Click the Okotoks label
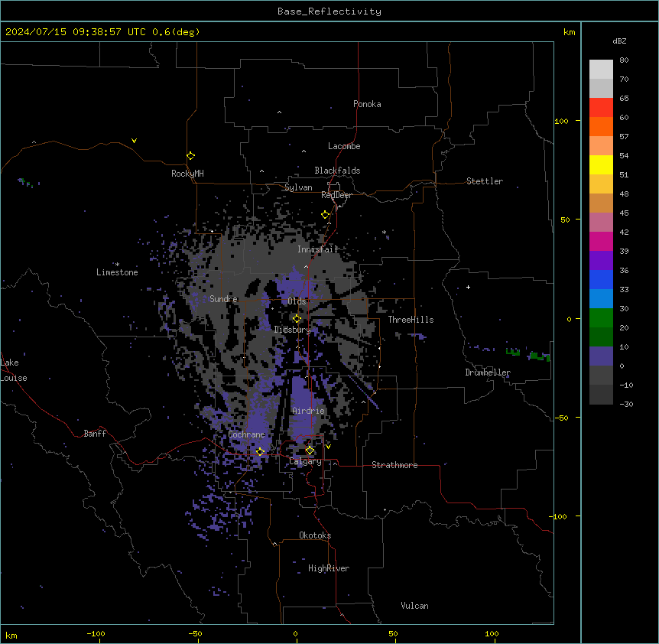Image resolution: width=659 pixels, height=644 pixels. [315, 535]
